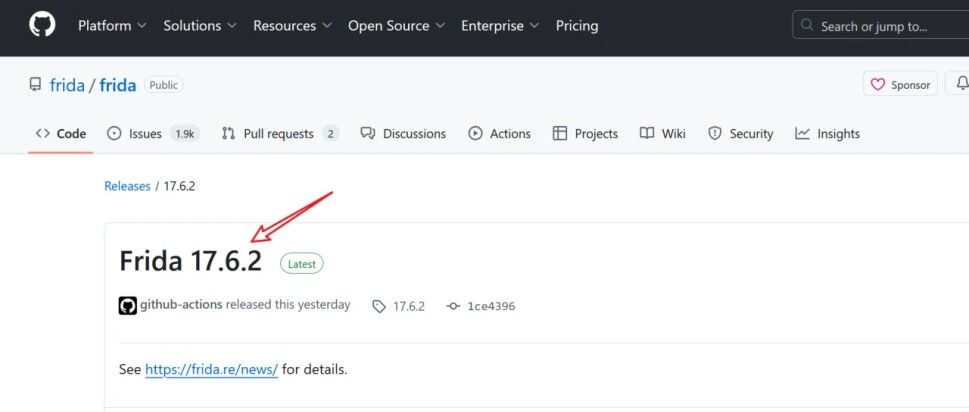Open the Projects tab
The height and width of the screenshot is (412, 969).
coord(585,133)
